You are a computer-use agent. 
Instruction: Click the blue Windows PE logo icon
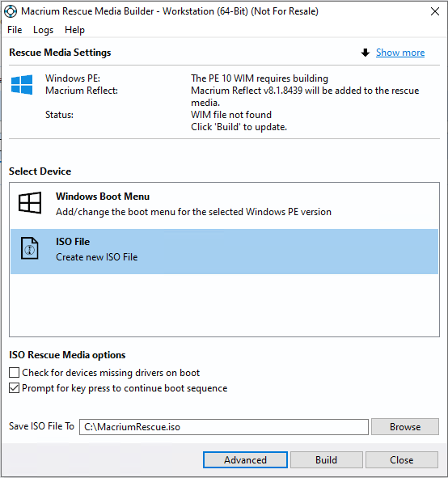(x=22, y=84)
